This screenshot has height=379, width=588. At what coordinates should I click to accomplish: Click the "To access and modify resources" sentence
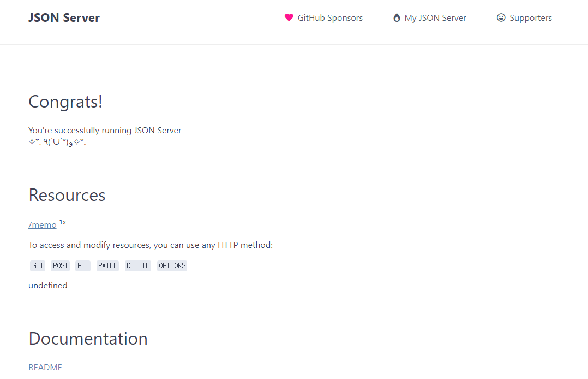151,245
